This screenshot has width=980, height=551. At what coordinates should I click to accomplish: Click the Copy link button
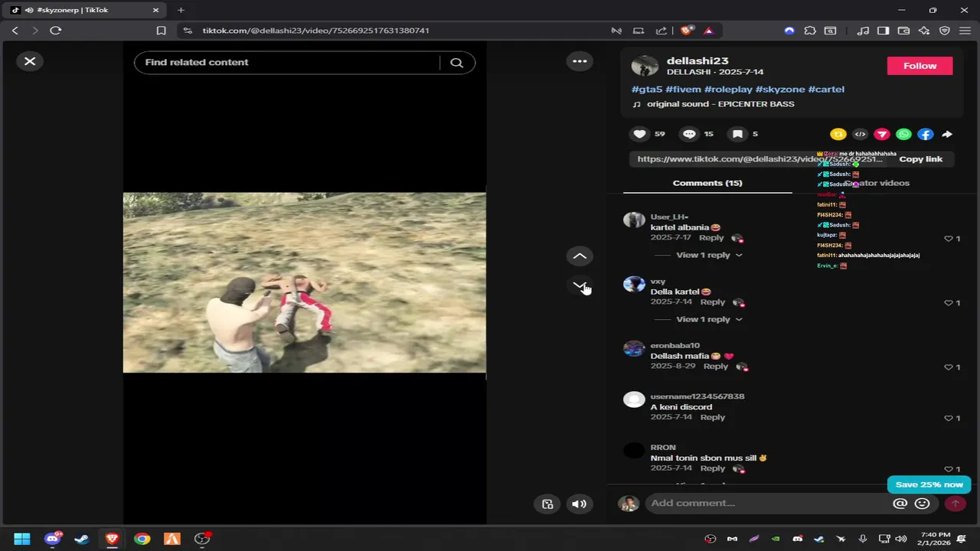tap(920, 159)
